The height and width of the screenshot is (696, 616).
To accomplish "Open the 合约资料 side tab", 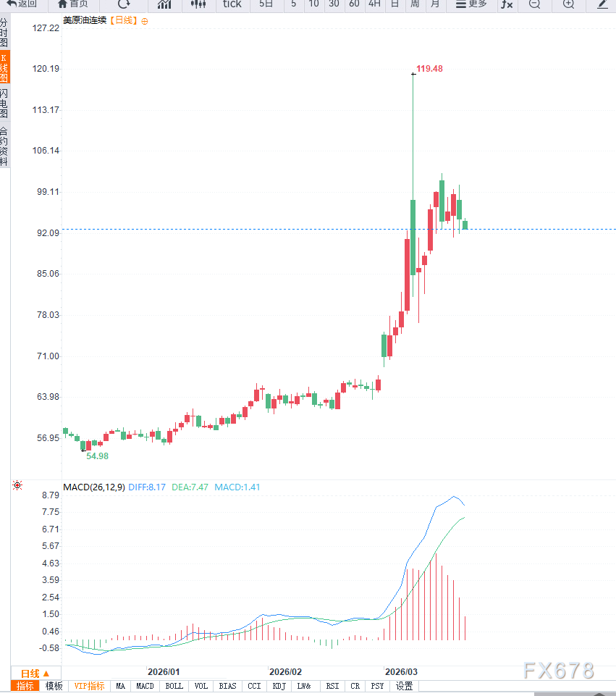I will [x=4, y=146].
